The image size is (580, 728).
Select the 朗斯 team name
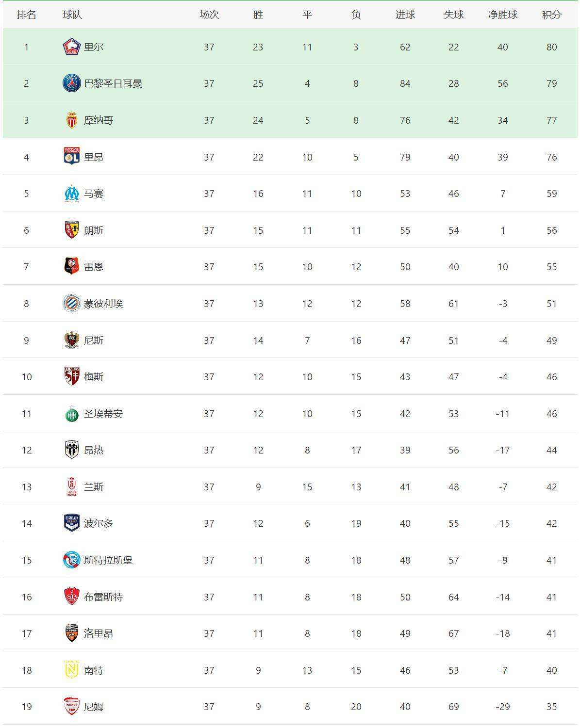pyautogui.click(x=94, y=230)
